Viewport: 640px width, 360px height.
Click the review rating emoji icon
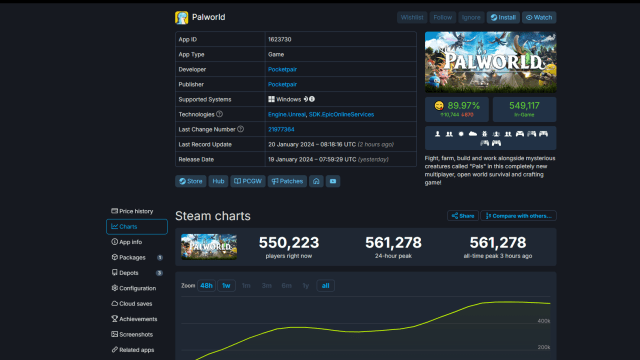pyautogui.click(x=439, y=106)
